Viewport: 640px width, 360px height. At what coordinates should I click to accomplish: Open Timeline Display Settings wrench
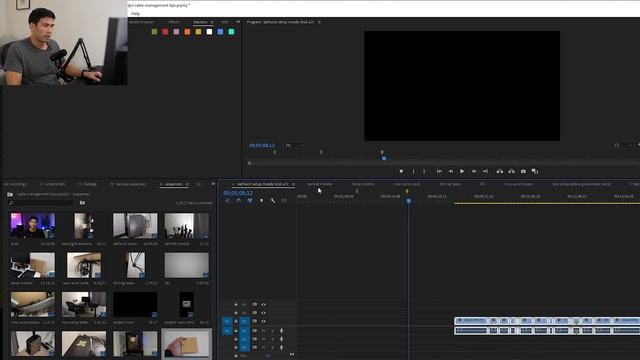(x=273, y=200)
